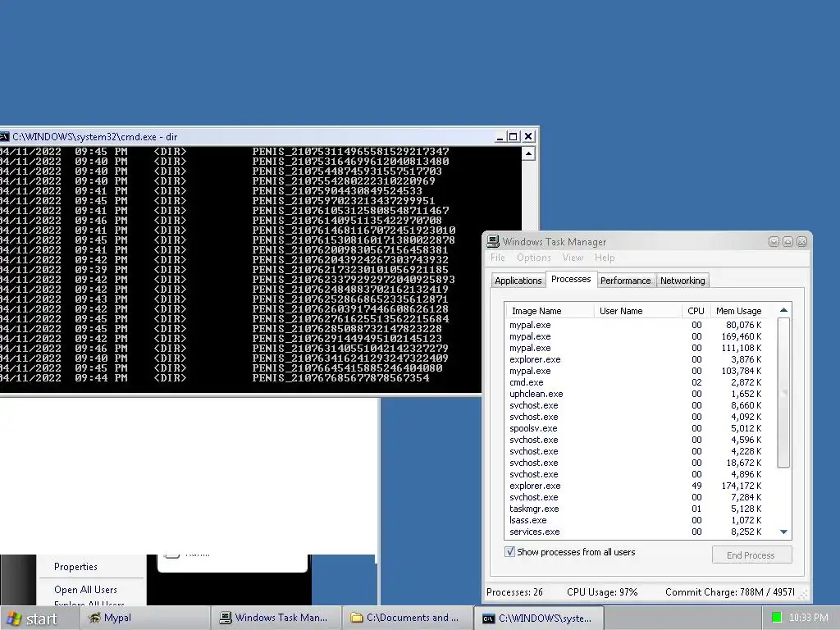Click the End Process button
Image resolution: width=840 pixels, height=630 pixels.
coord(751,555)
